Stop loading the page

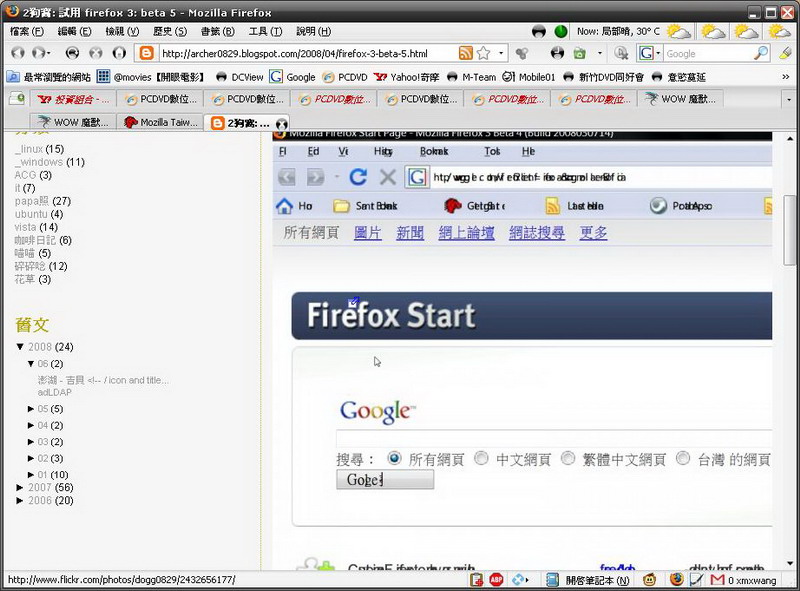[x=96, y=53]
